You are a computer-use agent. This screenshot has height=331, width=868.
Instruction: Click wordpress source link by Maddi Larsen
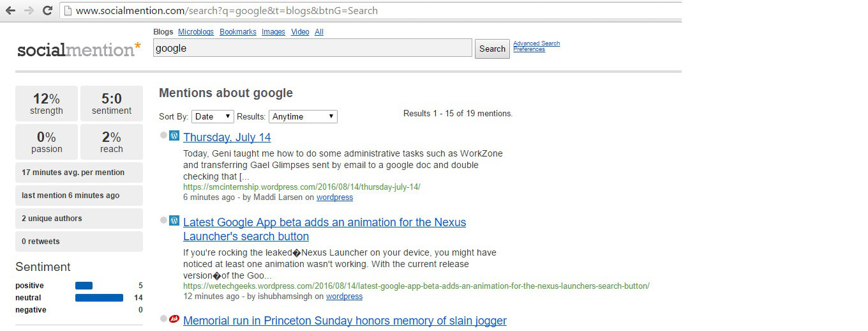(334, 197)
